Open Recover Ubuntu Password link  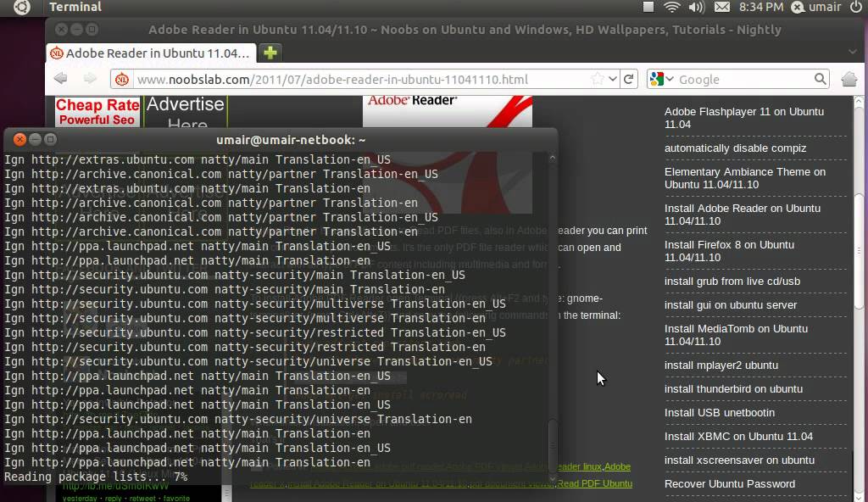pos(730,483)
